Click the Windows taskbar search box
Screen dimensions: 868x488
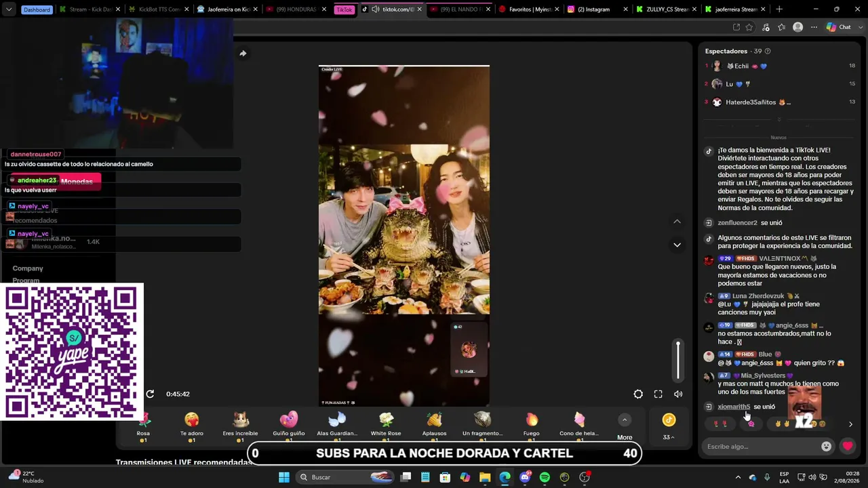coord(346,477)
